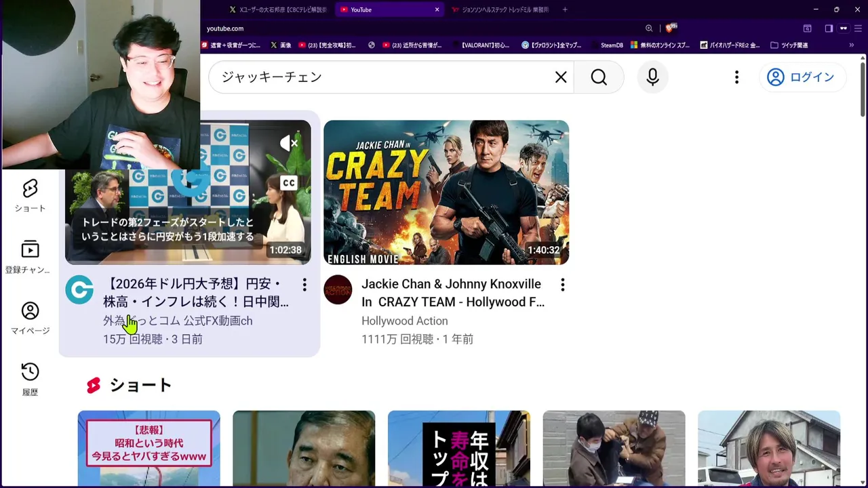Viewport: 868px width, 488px height.
Task: Play the CRAZY TEAM movie thumbnail
Action: [x=446, y=192]
